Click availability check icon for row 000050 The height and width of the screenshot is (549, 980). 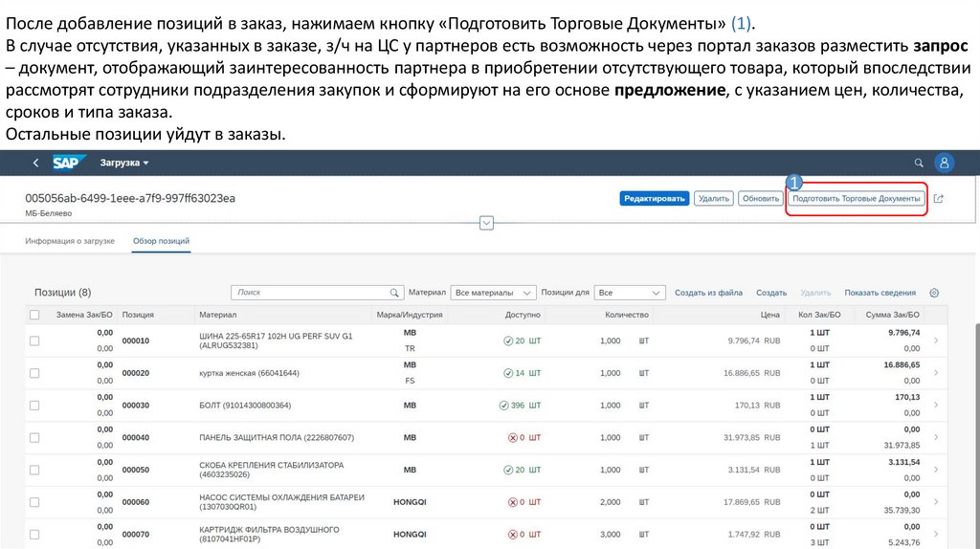coord(508,470)
